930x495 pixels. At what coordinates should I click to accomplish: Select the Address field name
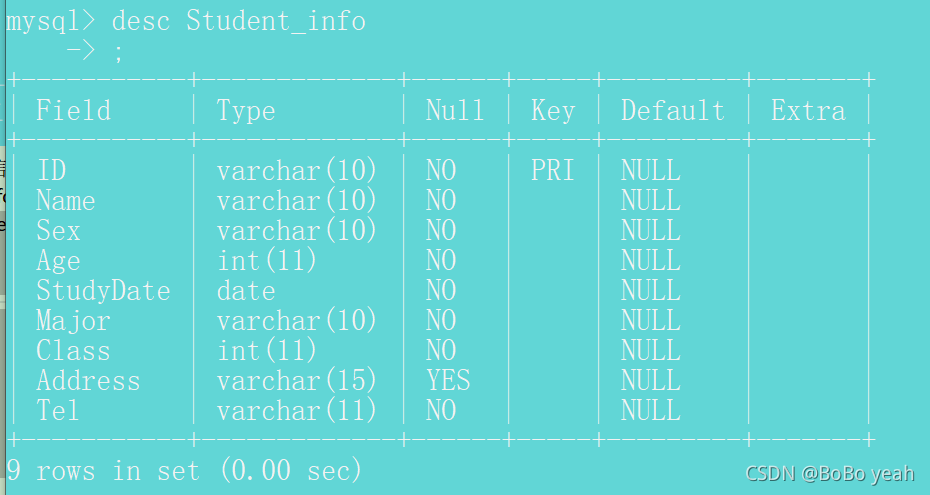pyautogui.click(x=88, y=381)
